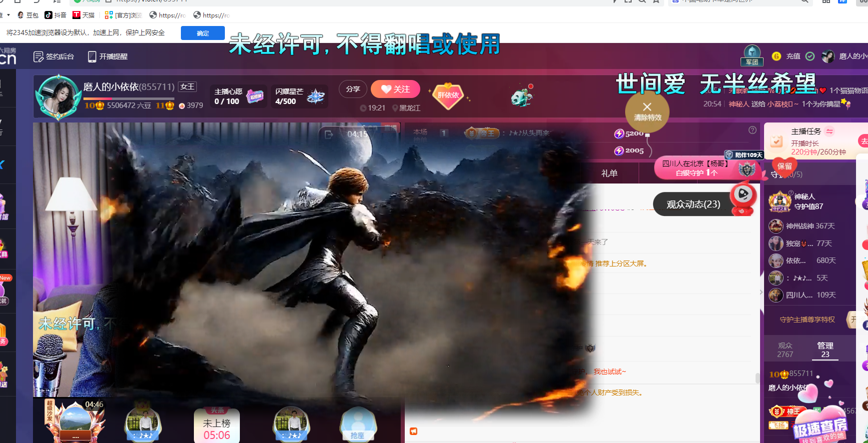Image resolution: width=868 pixels, height=443 pixels.
Task: Open the streamer's avatar with teal frame
Action: click(58, 97)
